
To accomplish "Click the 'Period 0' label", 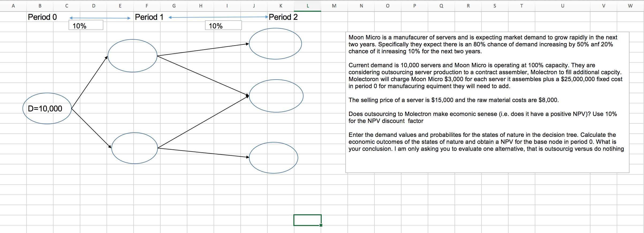I will 42,17.
